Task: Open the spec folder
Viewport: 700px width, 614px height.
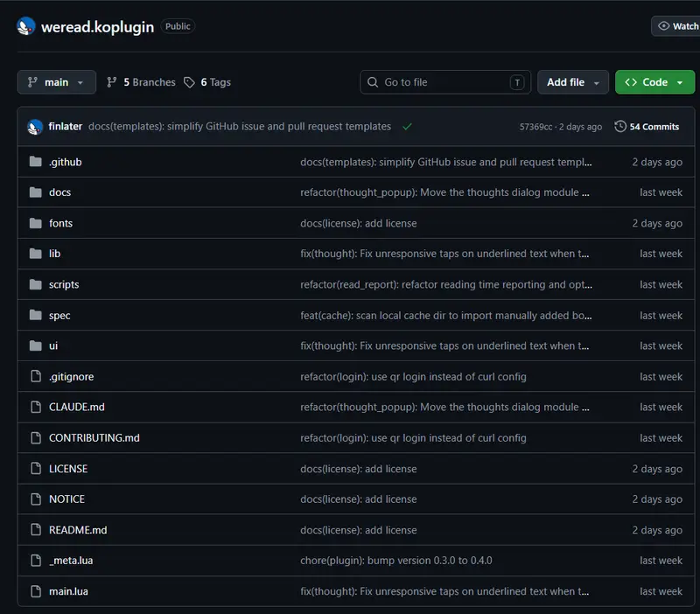Action: pyautogui.click(x=59, y=316)
